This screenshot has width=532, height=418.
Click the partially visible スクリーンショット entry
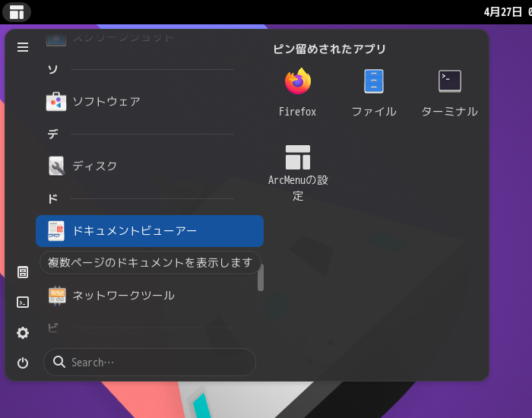pos(150,39)
